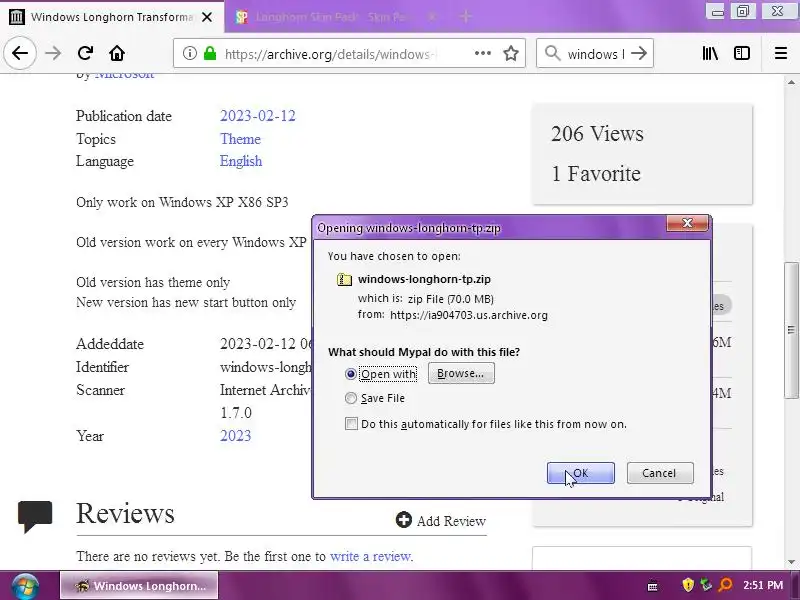Open the Windows Start orb
The image size is (800, 600).
pos(25,586)
